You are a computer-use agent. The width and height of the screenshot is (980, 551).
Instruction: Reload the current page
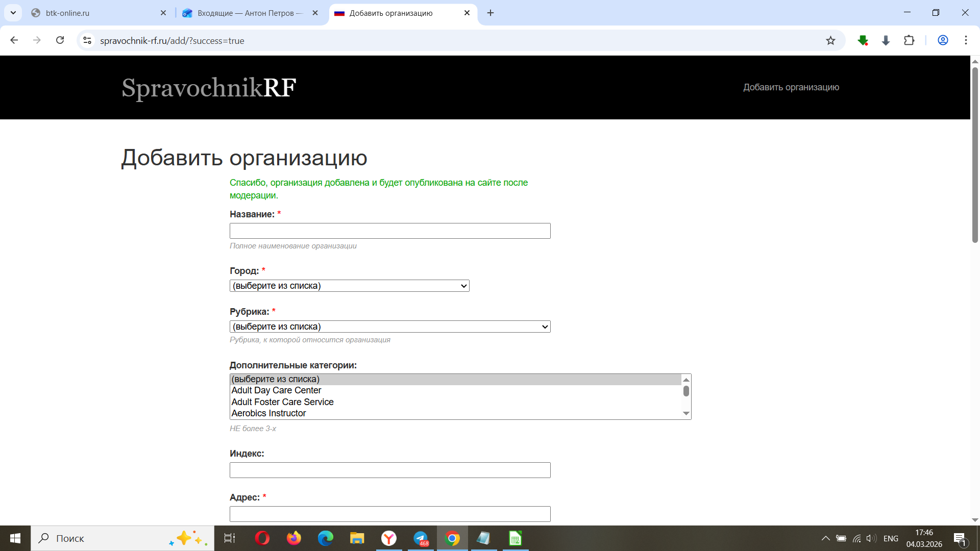pyautogui.click(x=60, y=40)
